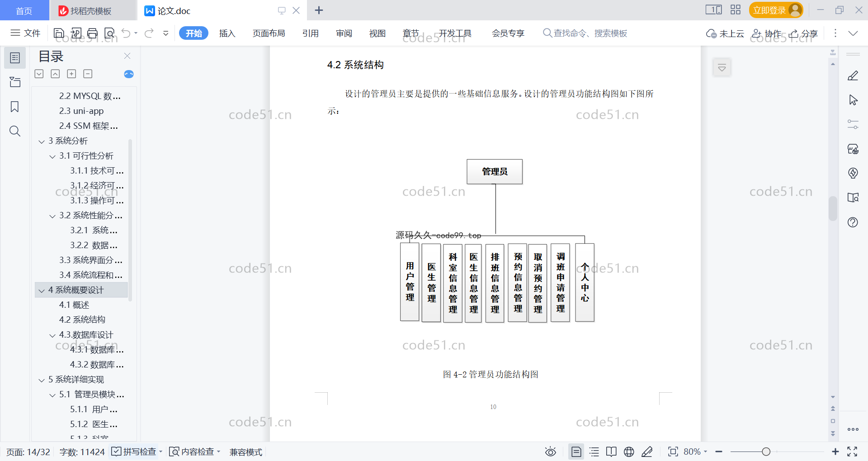This screenshot has height=461, width=868.
Task: Switch to the 首页 home tab
Action: pyautogui.click(x=24, y=10)
